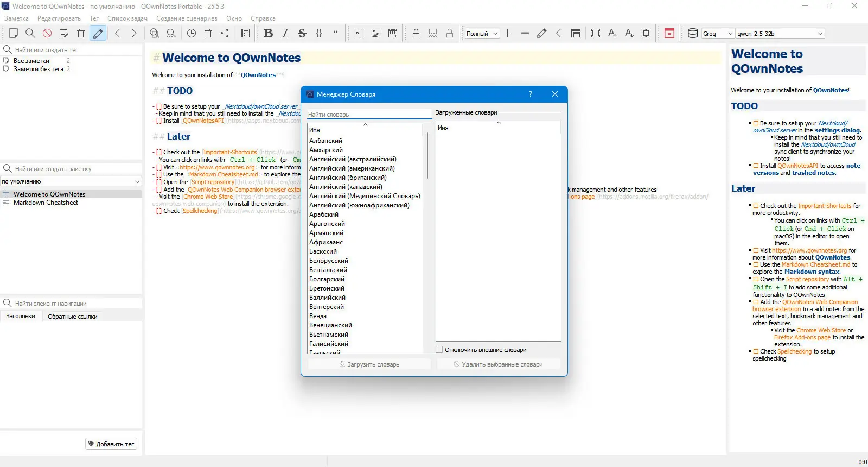This screenshot has width=868, height=467.
Task: Apply italic formatting from the toolbar
Action: pos(285,33)
